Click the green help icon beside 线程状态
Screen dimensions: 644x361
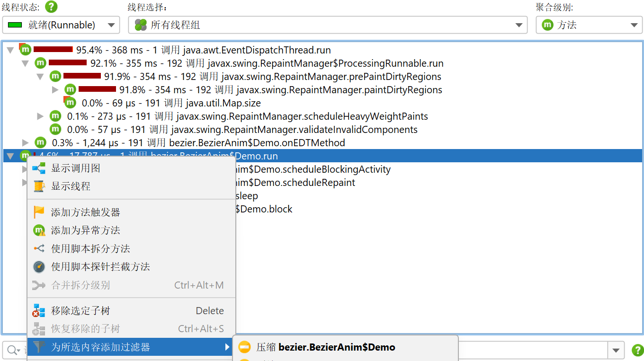tap(51, 7)
